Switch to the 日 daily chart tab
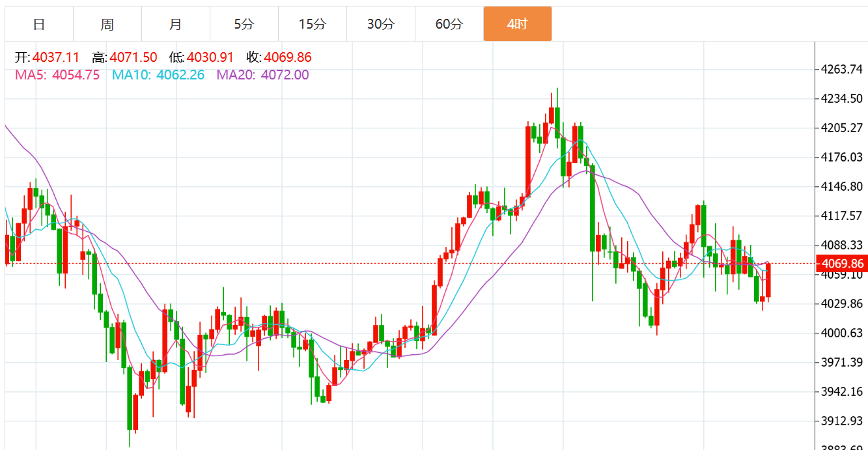 click(39, 25)
